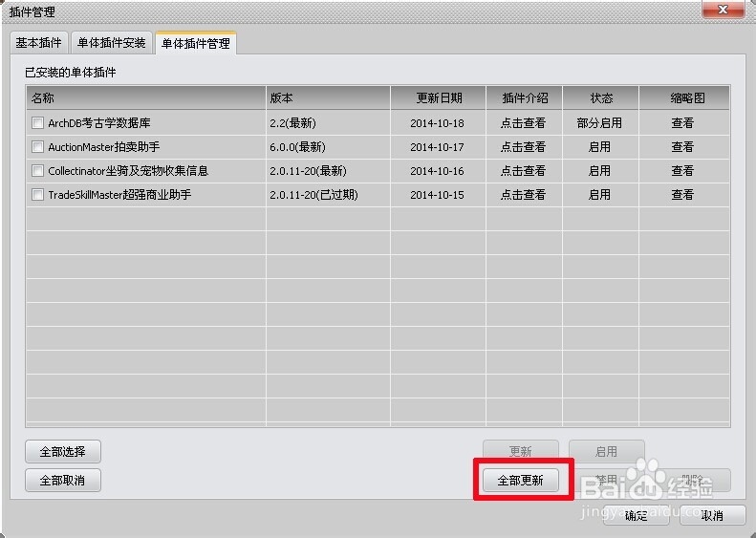The image size is (756, 538).
Task: Click date 2014-10-18 cell
Action: tap(438, 123)
